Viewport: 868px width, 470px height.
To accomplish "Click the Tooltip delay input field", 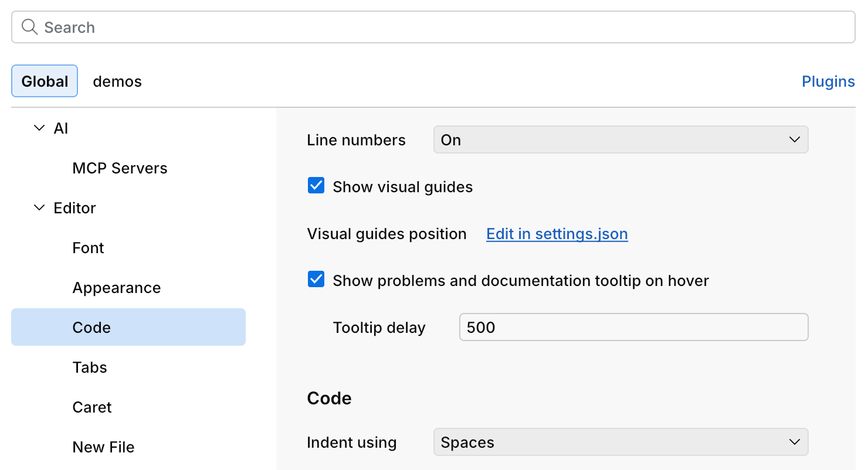I will [633, 327].
